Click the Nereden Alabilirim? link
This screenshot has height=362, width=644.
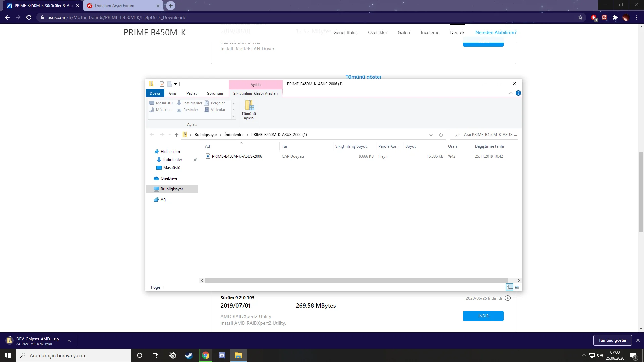coord(495,32)
